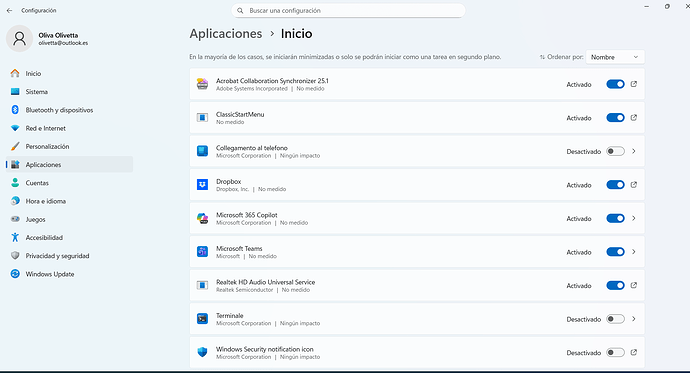
Task: Open Sistema settings in the sidebar
Action: [70, 91]
